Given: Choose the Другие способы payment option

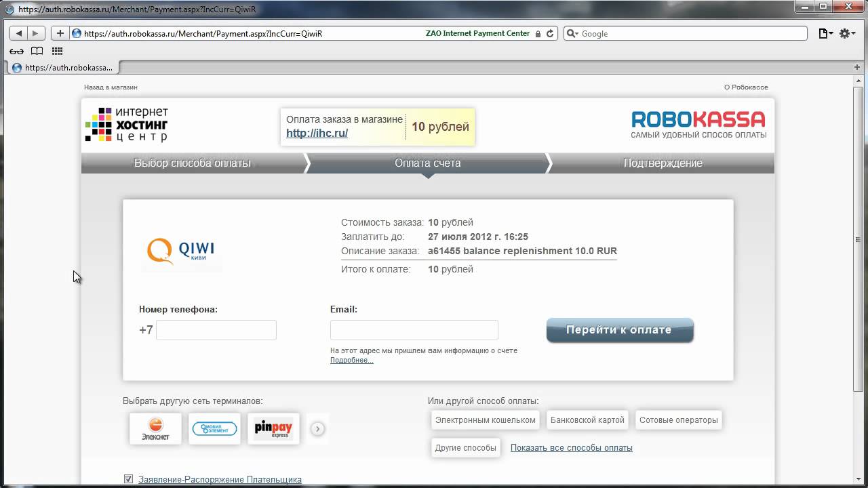Looking at the screenshot, I should point(466,447).
